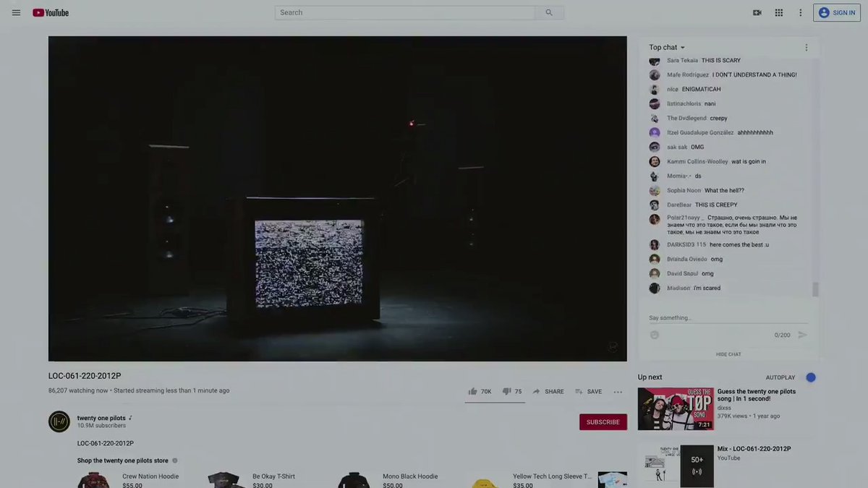Open Crew Nation Hoodie product
The width and height of the screenshot is (868, 488).
pyautogui.click(x=150, y=476)
